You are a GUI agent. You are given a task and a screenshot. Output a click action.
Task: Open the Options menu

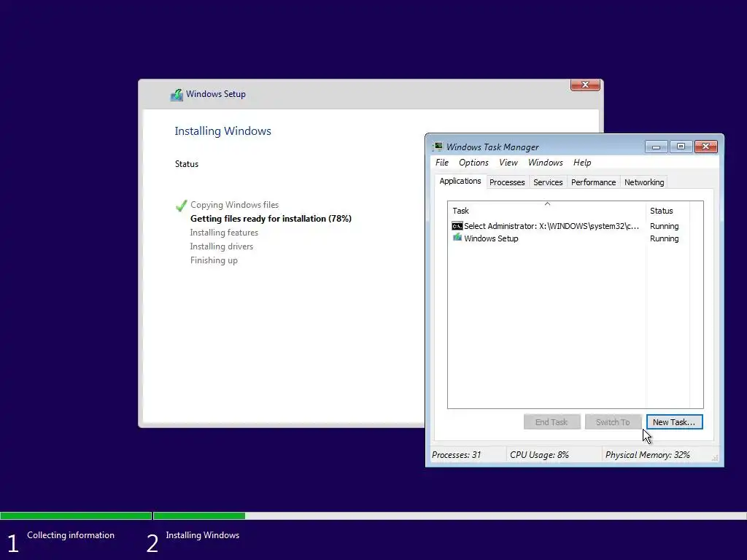[x=473, y=163]
